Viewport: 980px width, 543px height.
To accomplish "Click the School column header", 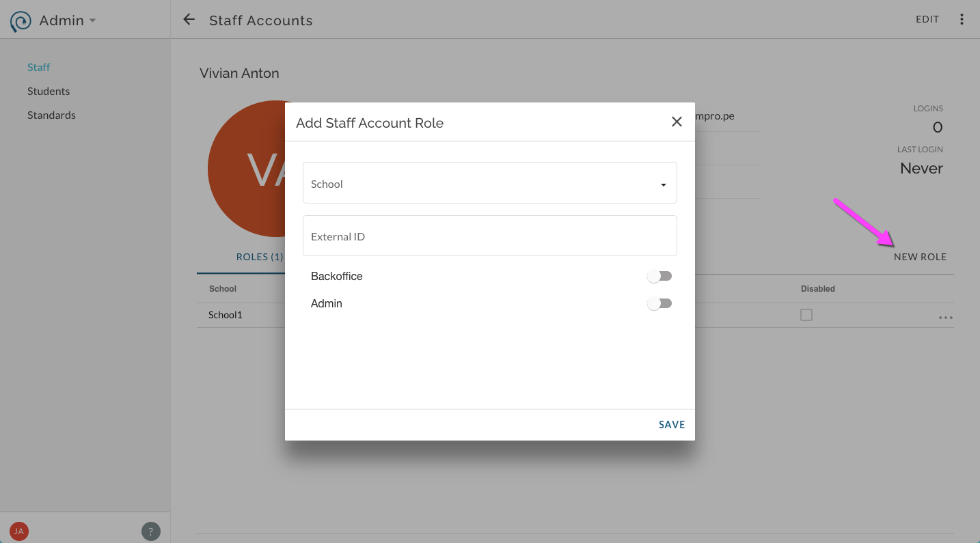I will pyautogui.click(x=223, y=289).
